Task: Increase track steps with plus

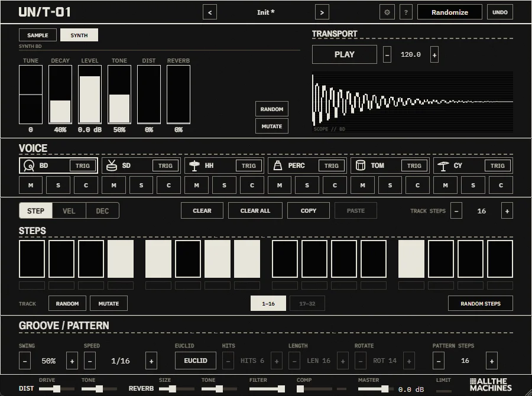Action: click(x=507, y=211)
